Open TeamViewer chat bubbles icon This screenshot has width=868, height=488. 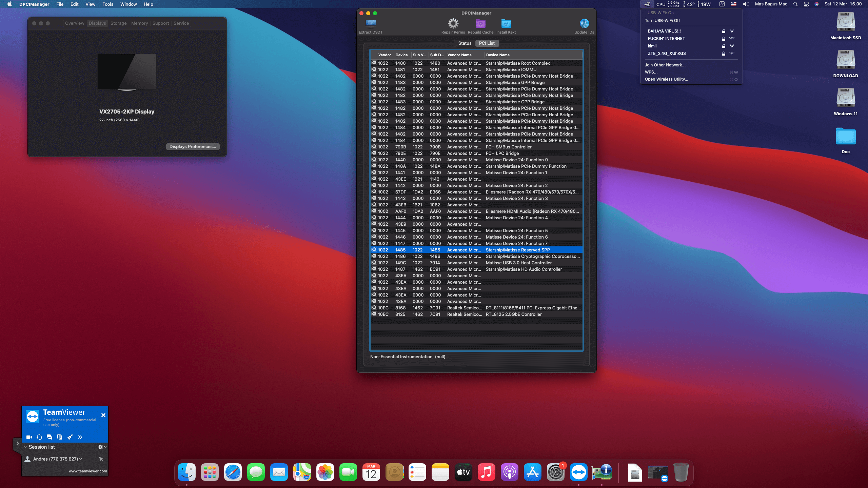pyautogui.click(x=50, y=437)
